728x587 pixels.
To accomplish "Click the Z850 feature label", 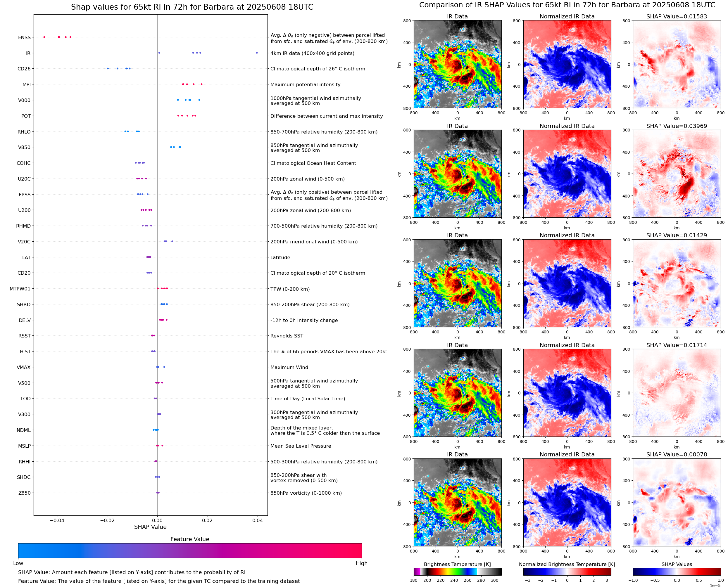I will 24,493.
